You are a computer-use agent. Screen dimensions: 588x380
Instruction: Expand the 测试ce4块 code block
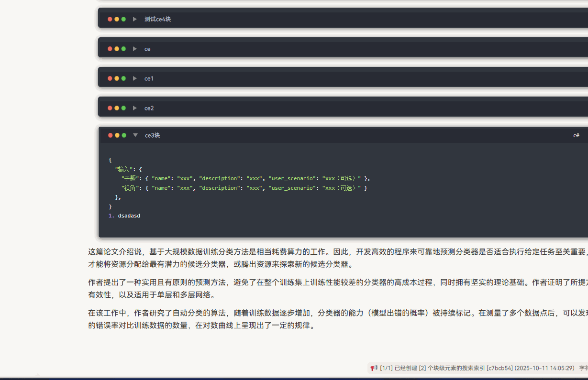[x=134, y=19]
